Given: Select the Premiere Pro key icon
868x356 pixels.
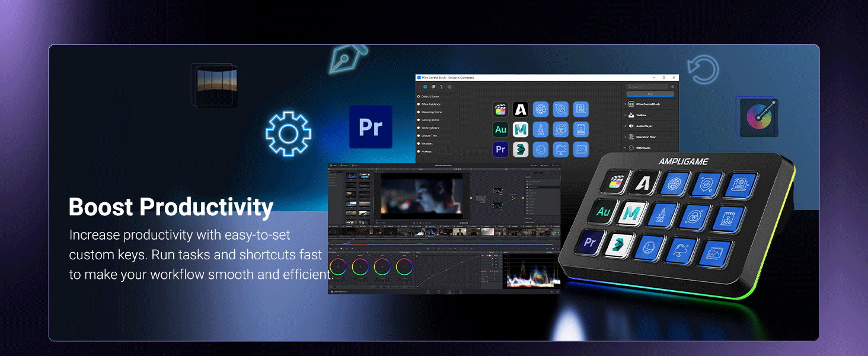Looking at the screenshot, I should coord(500,149).
